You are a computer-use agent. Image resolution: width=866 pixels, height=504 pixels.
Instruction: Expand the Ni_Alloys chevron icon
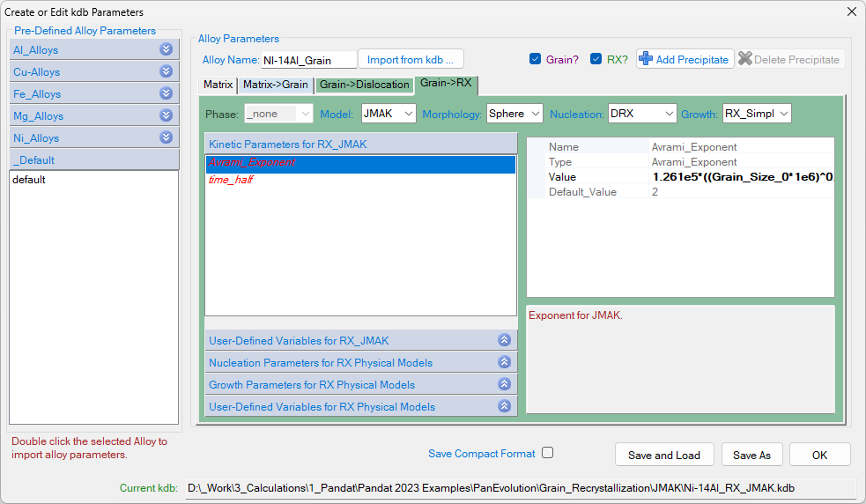pyautogui.click(x=166, y=137)
